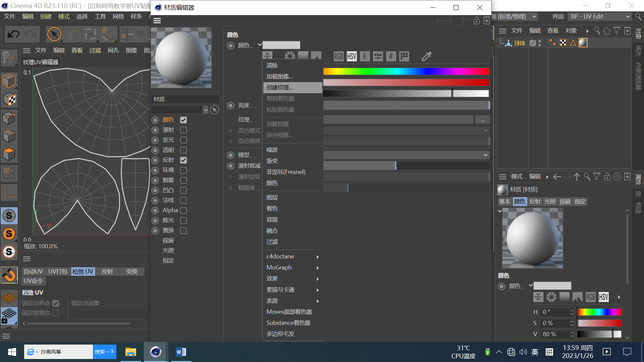Click the Kelvin K color mode icon
Image resolution: width=644 pixels, height=362 pixels.
click(365, 56)
